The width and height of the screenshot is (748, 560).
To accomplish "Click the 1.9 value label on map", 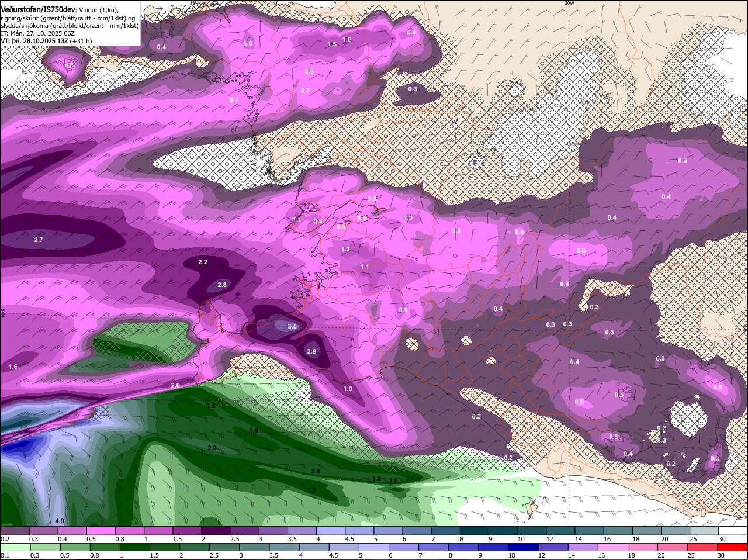I will pos(348,389).
